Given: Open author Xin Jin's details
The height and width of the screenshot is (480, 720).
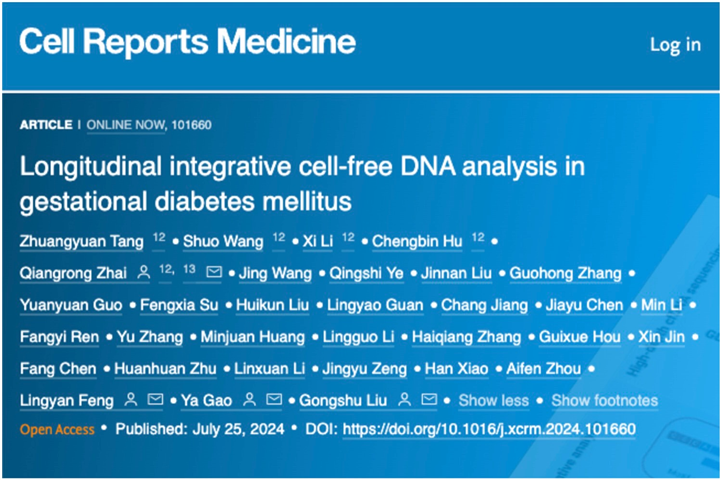Looking at the screenshot, I should 662,337.
